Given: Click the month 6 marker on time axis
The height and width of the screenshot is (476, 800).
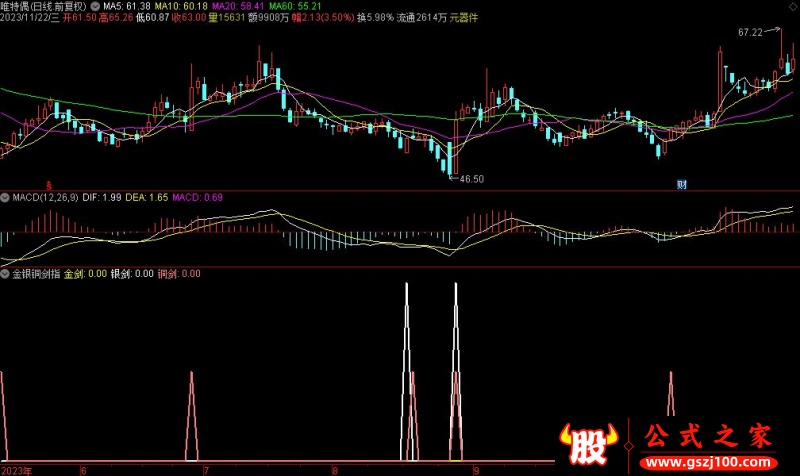Looking at the screenshot, I should pos(84,470).
